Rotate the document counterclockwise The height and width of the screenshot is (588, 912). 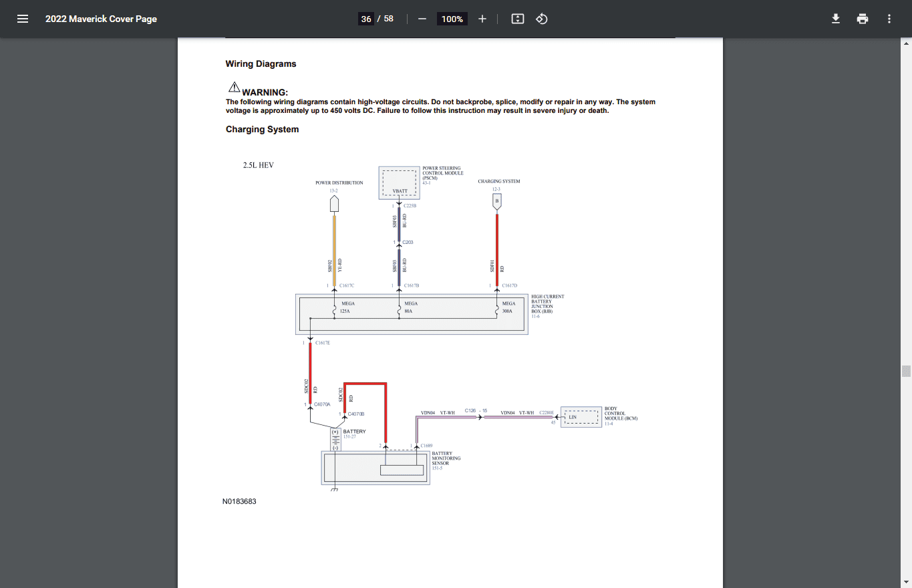tap(542, 19)
